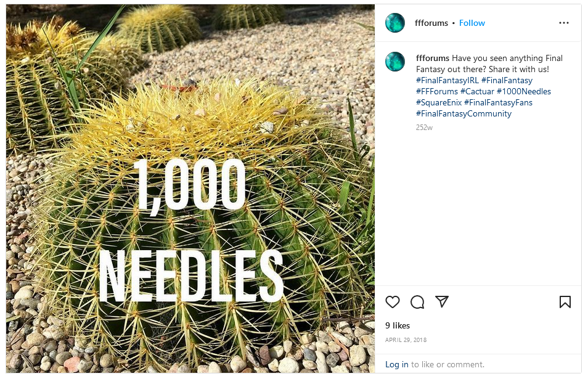Open comments with the speech bubble icon
Image resolution: width=588 pixels, height=379 pixels.
point(417,301)
